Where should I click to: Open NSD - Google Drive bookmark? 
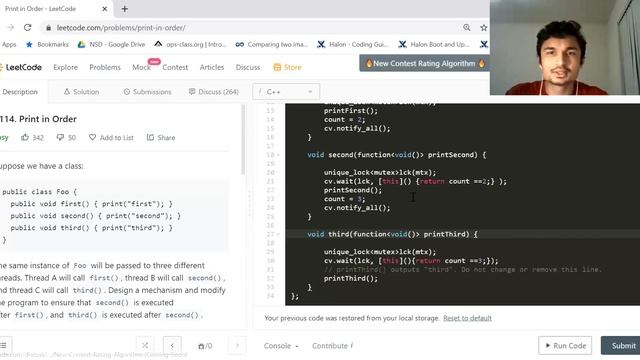coord(111,44)
